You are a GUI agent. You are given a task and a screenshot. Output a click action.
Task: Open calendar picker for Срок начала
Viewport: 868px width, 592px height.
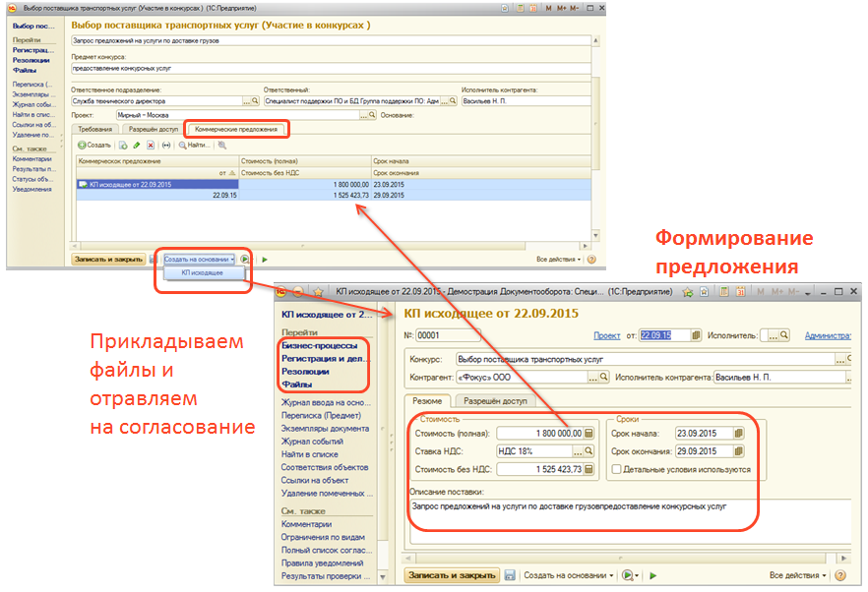coord(739,434)
